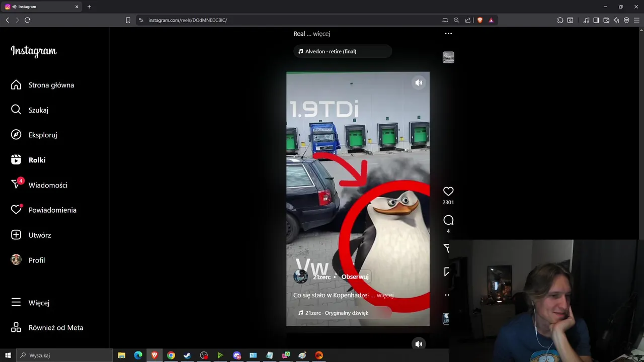This screenshot has height=362, width=644.
Task: Open Windows Start menu
Action: (8, 355)
